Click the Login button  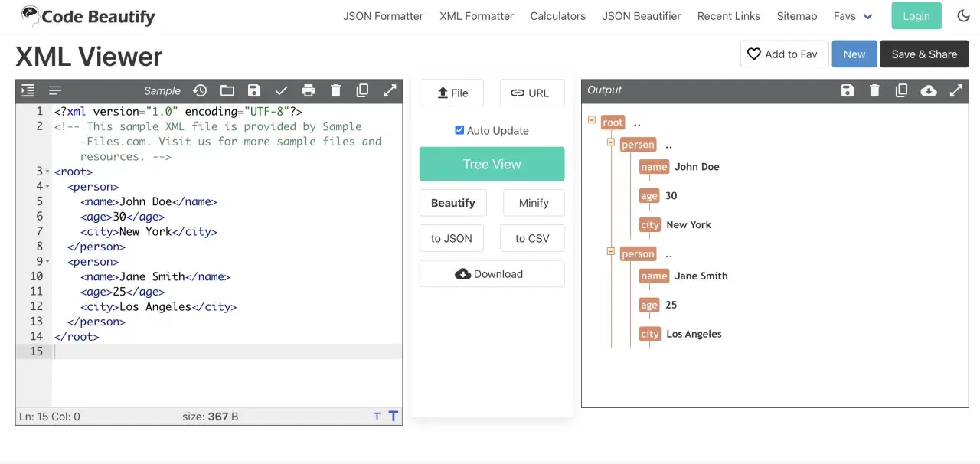click(916, 15)
